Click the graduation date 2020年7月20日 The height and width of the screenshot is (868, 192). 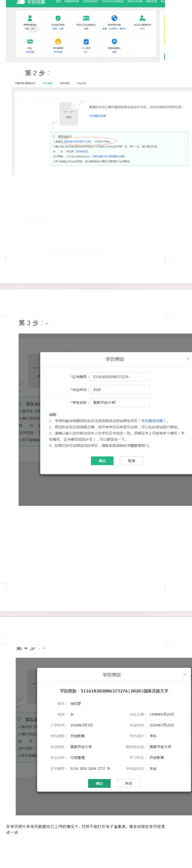click(x=162, y=726)
